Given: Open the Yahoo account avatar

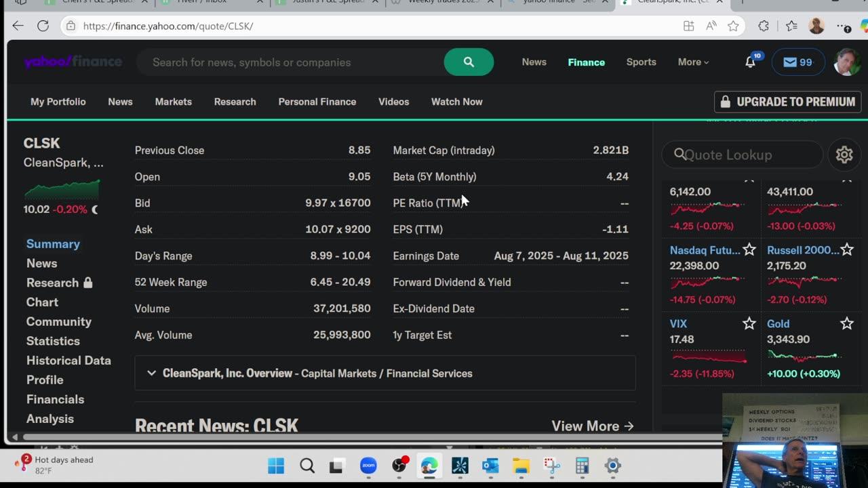Looking at the screenshot, I should (x=846, y=62).
